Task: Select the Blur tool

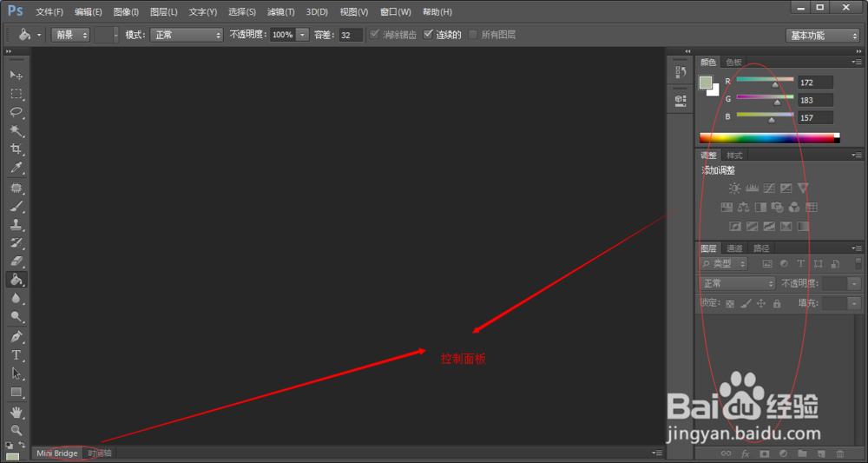Action: (x=16, y=299)
